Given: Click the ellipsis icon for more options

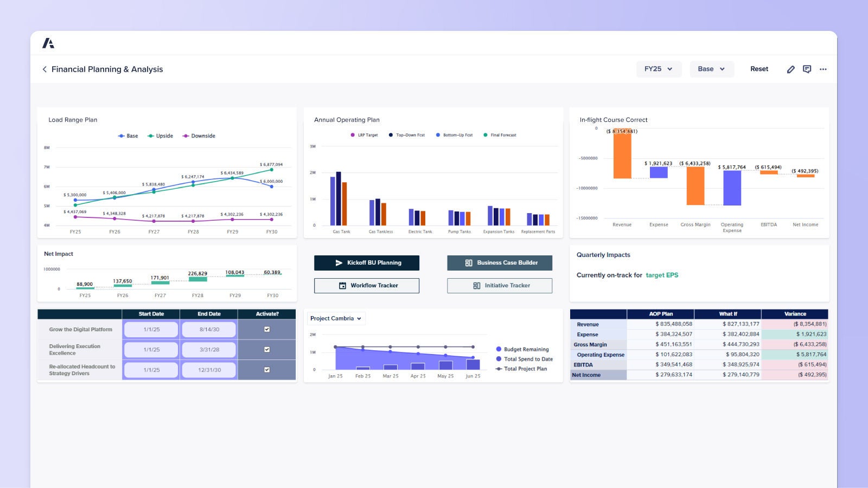Looking at the screenshot, I should 824,69.
